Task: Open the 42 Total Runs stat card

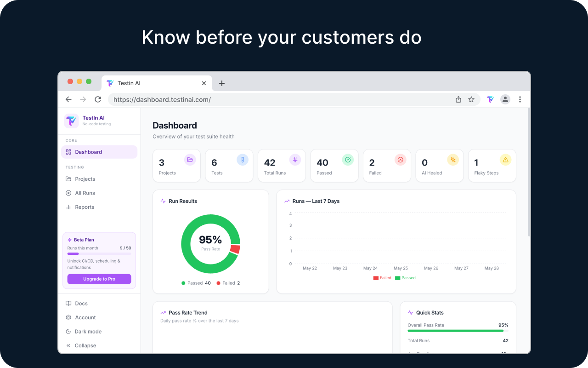Action: click(x=282, y=166)
